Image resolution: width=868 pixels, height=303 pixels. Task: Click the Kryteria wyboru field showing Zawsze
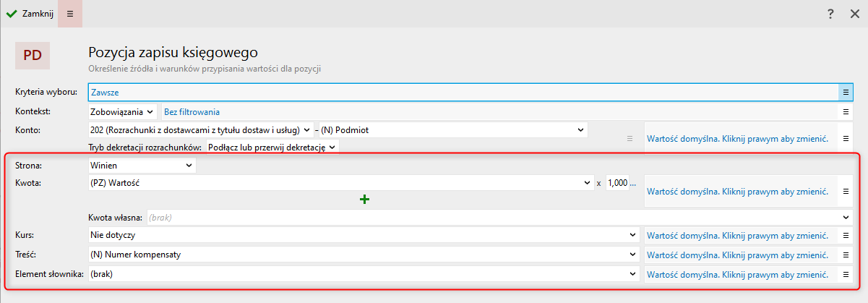tap(463, 93)
